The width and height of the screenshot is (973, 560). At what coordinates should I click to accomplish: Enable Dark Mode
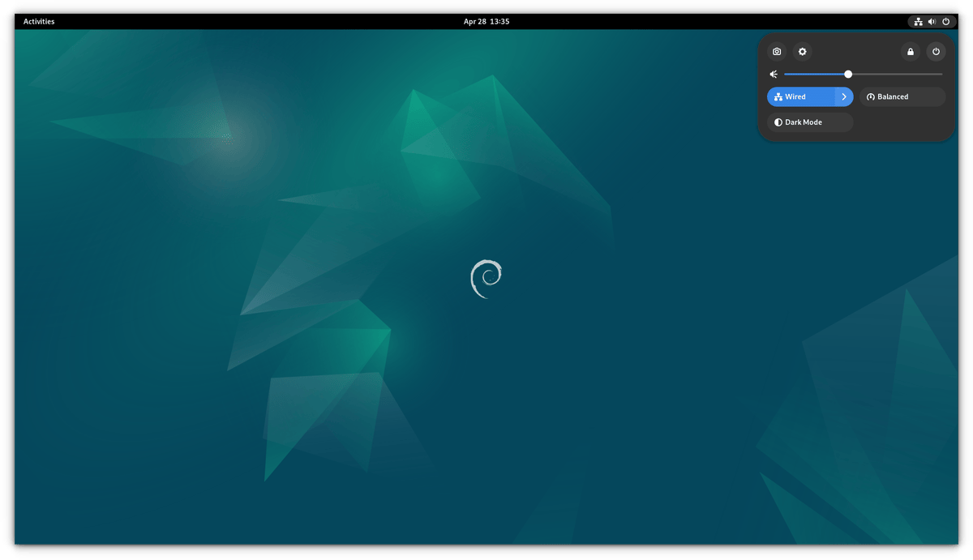pos(809,122)
